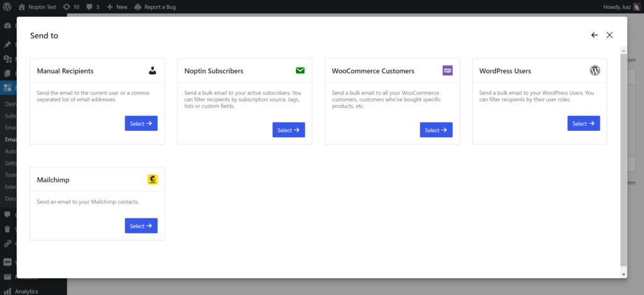
Task: Click the purple WooCommerce logo icon
Action: [x=447, y=71]
